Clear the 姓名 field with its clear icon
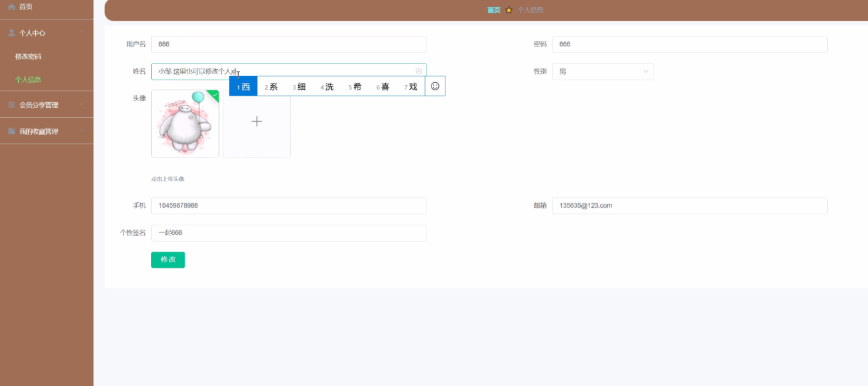 point(419,71)
